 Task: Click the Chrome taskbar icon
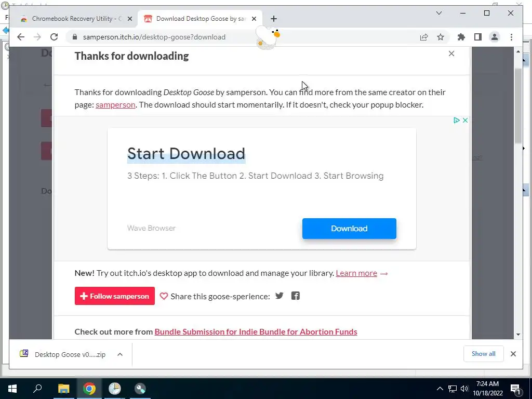89,389
